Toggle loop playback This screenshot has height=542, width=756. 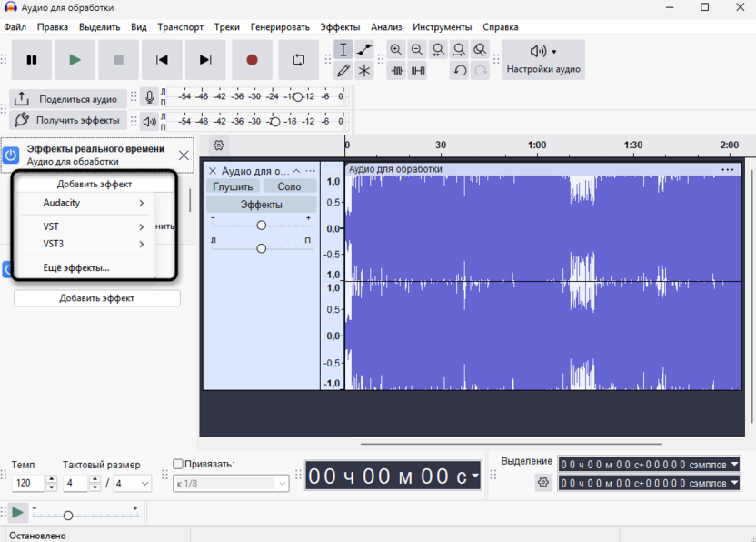(x=298, y=60)
